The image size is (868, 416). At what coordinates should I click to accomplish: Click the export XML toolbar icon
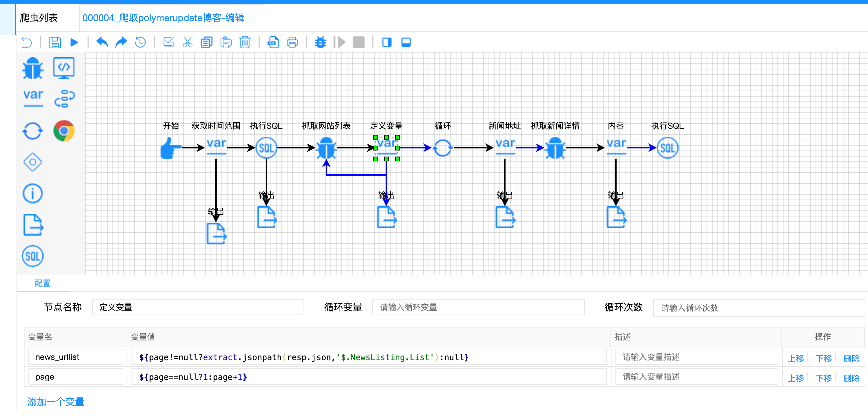tap(273, 43)
